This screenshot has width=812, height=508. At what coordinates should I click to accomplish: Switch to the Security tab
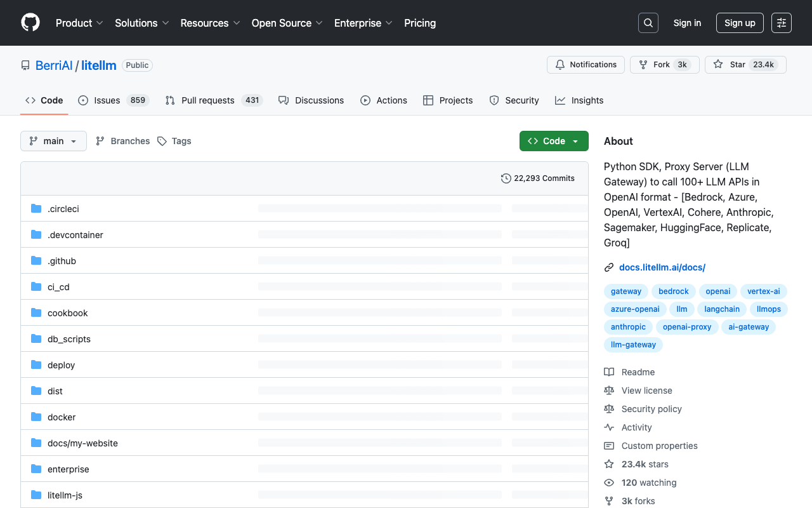514,100
